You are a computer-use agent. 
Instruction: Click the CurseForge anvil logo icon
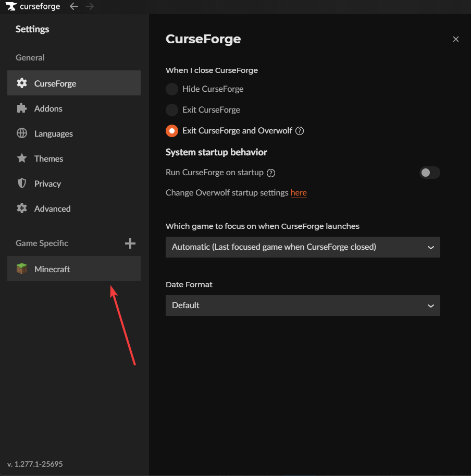pos(11,6)
